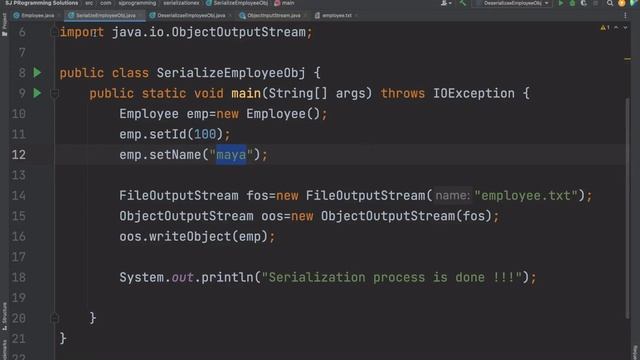Viewport: 640px width, 360px height.
Task: Open the Project tool window sidebar button
Action: click(4, 24)
